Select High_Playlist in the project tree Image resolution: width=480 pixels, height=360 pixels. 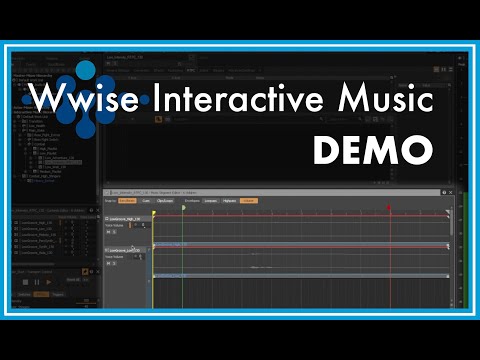pos(48,148)
